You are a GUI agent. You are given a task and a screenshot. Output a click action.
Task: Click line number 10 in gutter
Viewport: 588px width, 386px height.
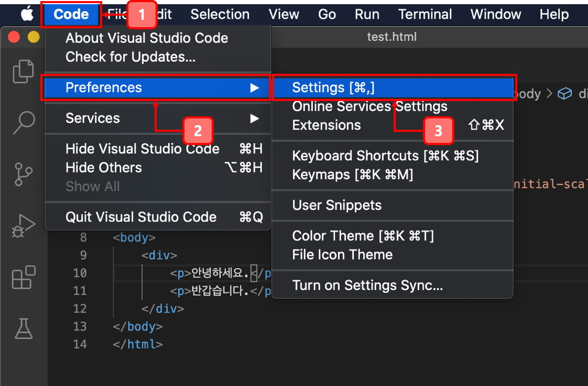pyautogui.click(x=80, y=273)
